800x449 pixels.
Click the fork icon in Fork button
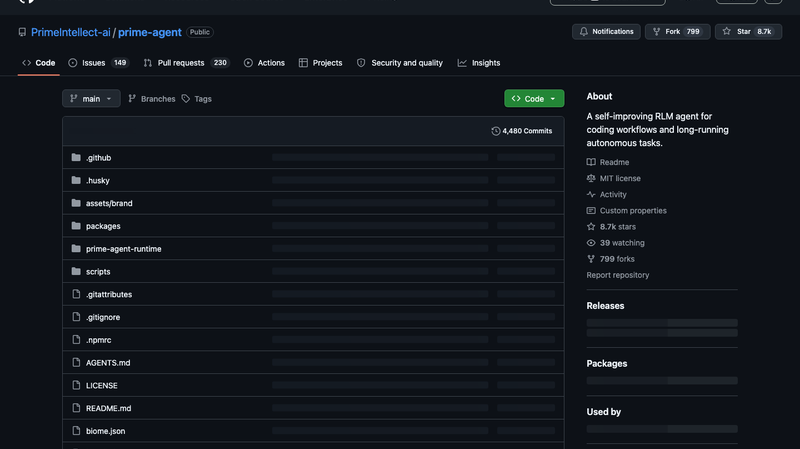[x=657, y=32]
